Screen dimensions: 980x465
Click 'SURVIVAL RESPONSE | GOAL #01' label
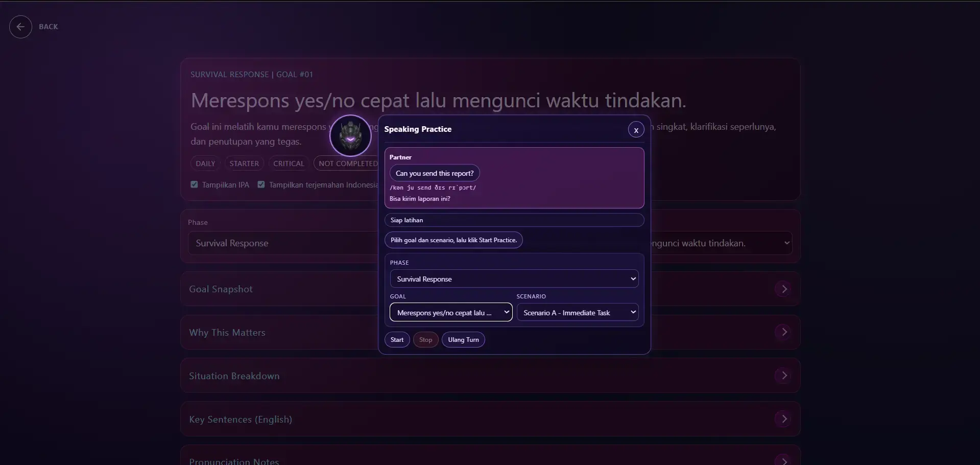click(x=252, y=75)
